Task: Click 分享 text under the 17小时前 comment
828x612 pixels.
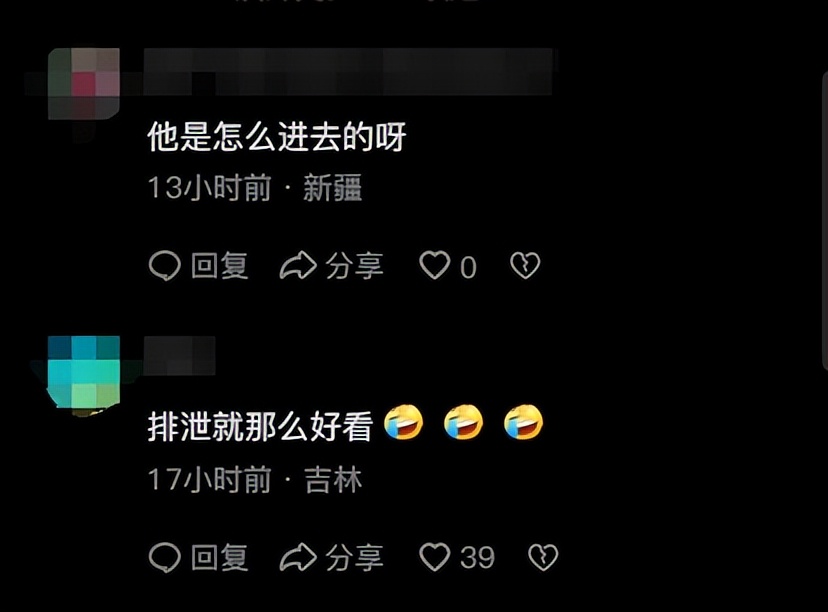Action: pos(354,558)
